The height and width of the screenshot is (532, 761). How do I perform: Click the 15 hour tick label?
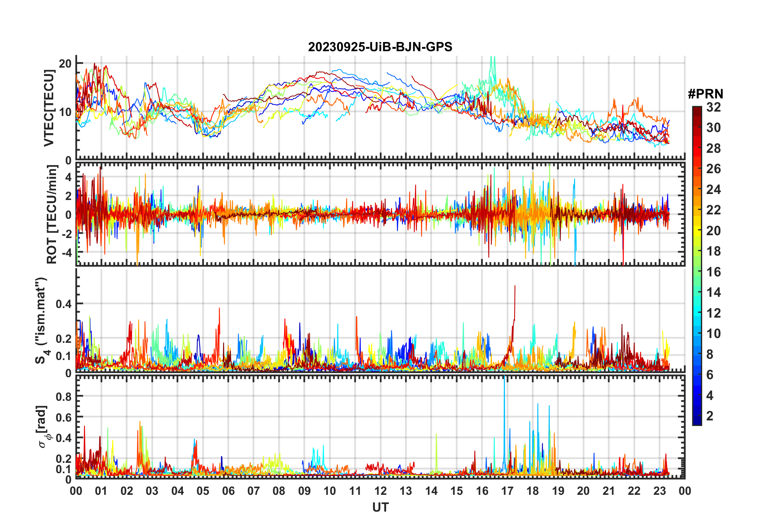click(x=457, y=491)
